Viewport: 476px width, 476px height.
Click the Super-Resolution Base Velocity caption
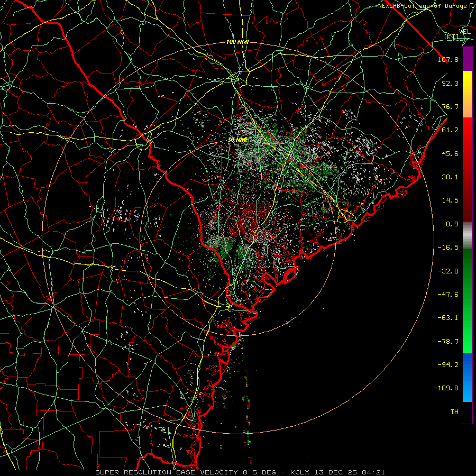240,472
